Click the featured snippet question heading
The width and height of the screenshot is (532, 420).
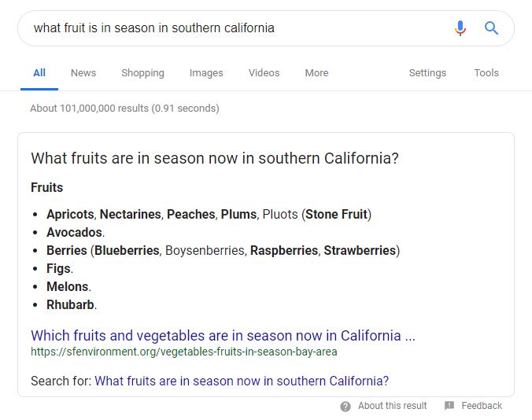(x=215, y=158)
